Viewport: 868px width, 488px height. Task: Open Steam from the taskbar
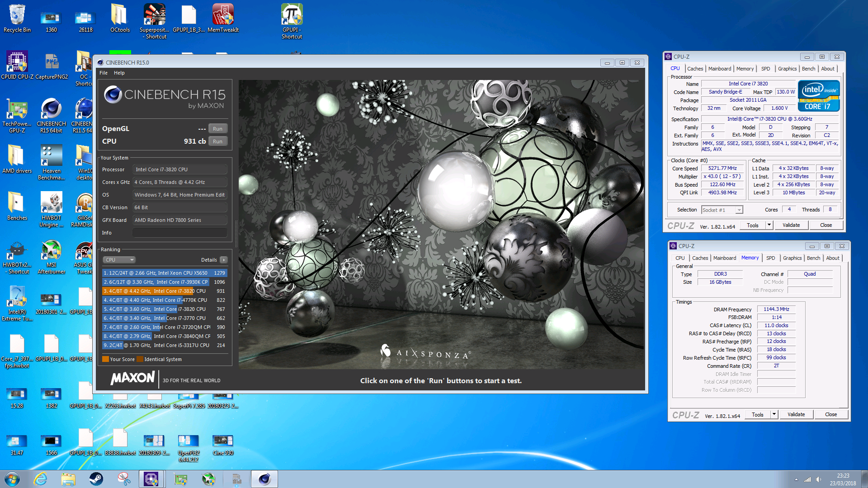pos(96,479)
